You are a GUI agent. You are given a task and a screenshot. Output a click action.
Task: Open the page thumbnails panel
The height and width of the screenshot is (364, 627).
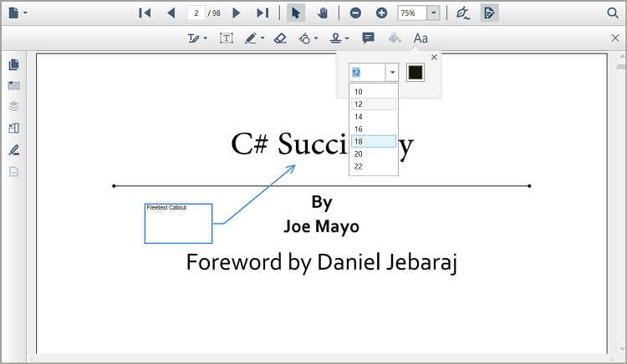click(x=13, y=65)
